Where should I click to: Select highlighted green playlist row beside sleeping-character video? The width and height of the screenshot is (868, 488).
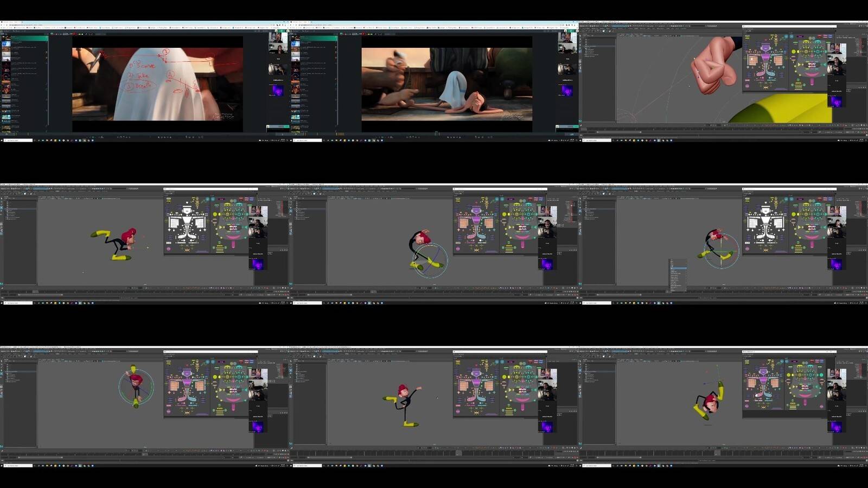(314, 39)
